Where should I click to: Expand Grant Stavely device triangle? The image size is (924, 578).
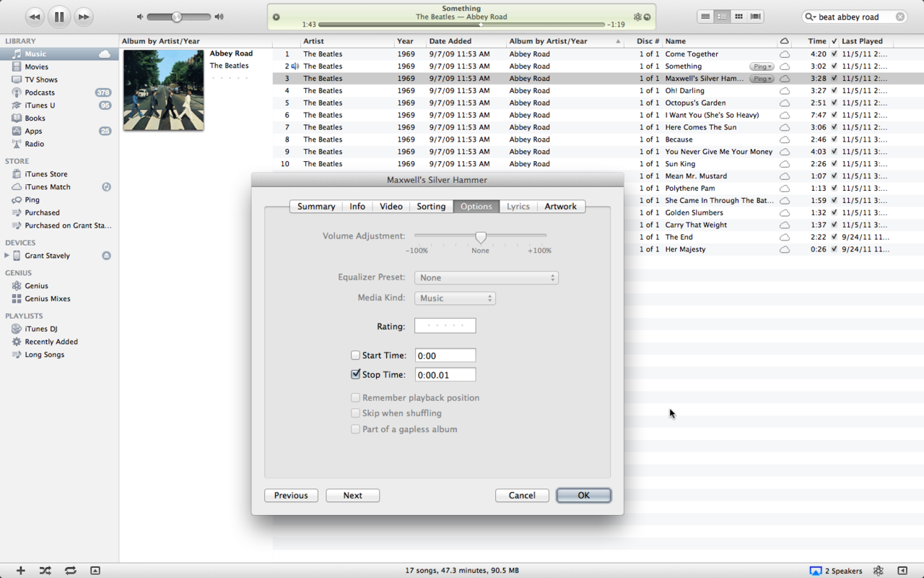7,256
